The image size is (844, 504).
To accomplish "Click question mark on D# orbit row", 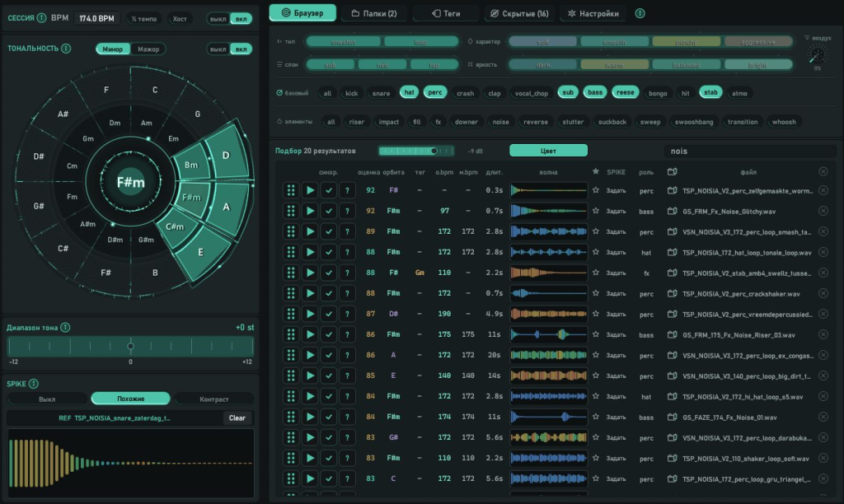I will tap(347, 314).
